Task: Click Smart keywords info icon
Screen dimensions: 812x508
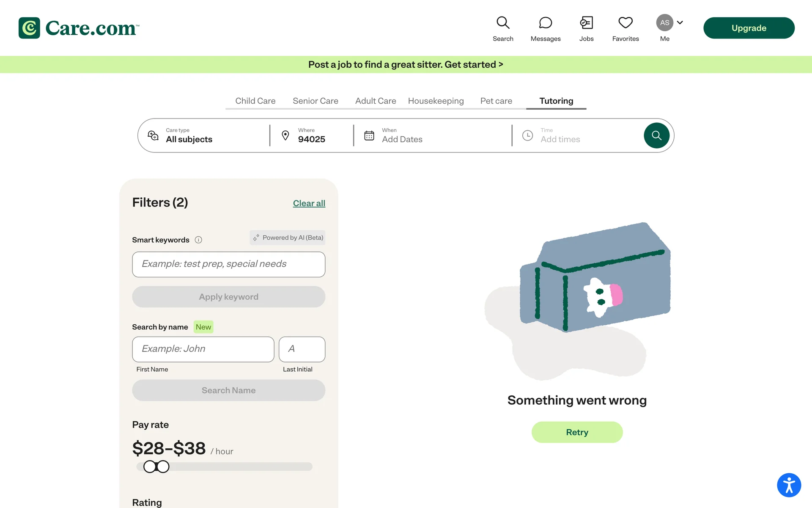Action: (198, 240)
